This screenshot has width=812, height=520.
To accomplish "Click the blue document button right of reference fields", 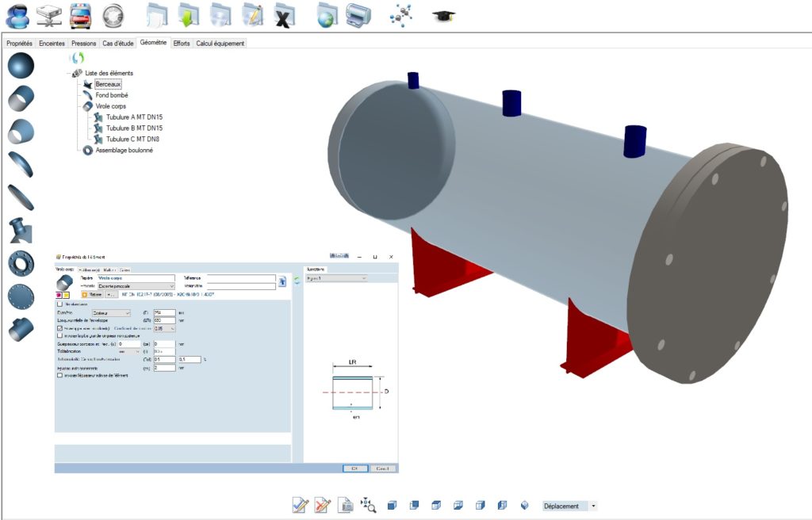I will click(282, 281).
